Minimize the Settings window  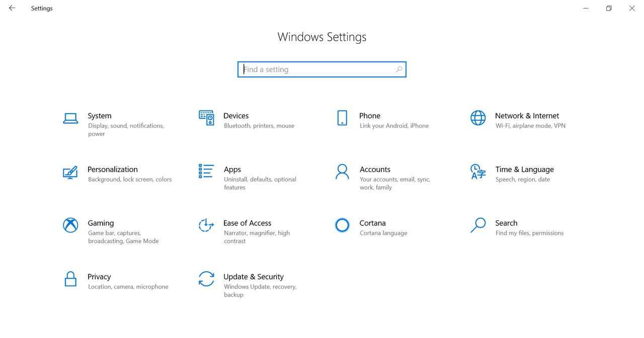(x=586, y=8)
